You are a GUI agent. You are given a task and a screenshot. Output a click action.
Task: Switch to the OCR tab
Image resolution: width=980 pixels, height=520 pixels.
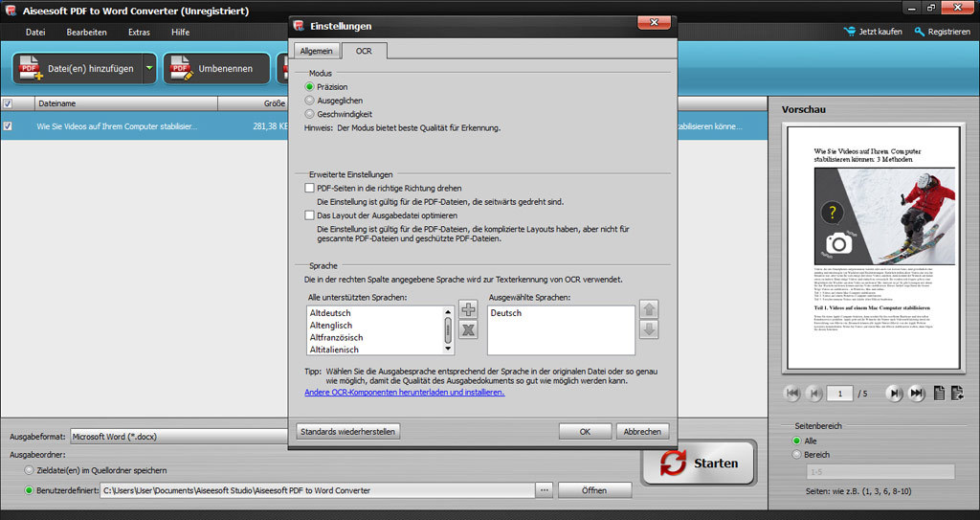pyautogui.click(x=364, y=51)
